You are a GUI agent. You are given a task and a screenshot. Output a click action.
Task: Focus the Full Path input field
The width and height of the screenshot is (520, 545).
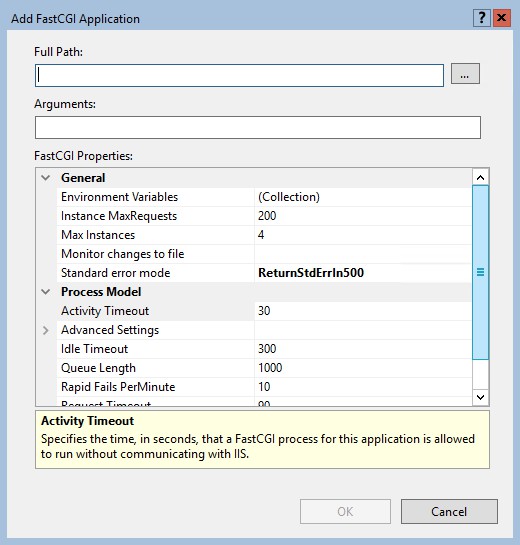coord(239,75)
